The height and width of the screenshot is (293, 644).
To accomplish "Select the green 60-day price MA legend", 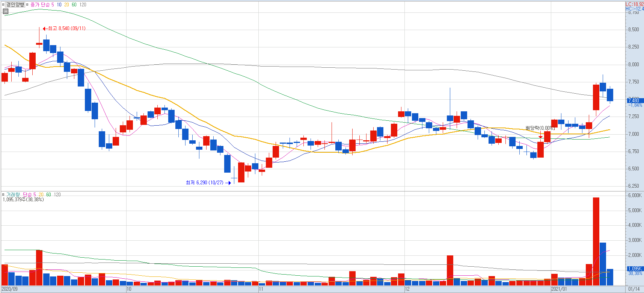I will pyautogui.click(x=74, y=5).
